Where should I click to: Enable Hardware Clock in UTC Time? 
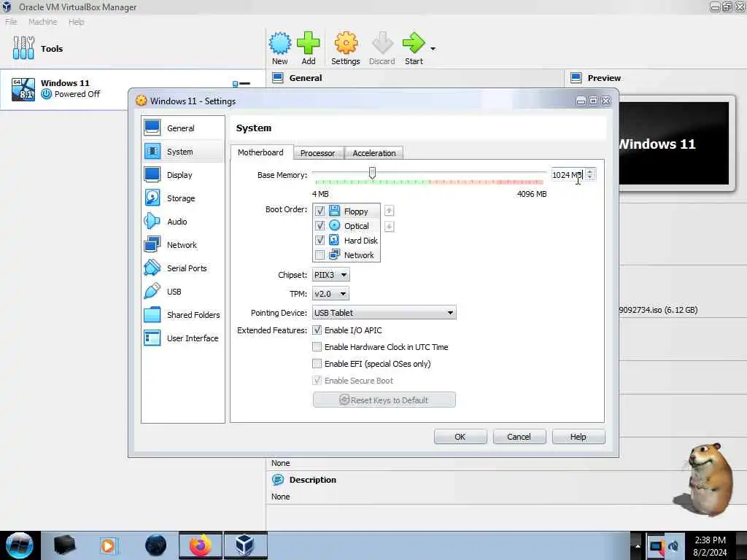[317, 346]
